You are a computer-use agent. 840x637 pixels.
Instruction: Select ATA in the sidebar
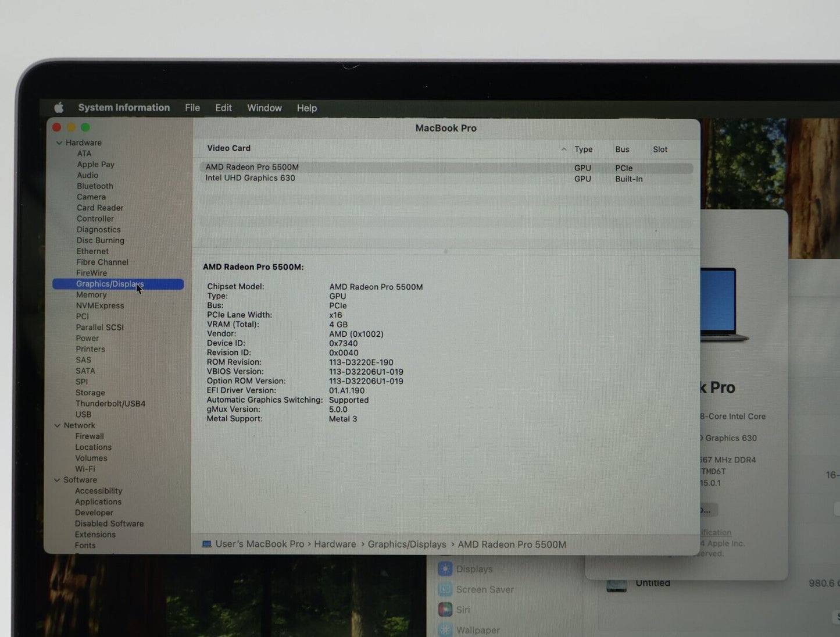[84, 154]
